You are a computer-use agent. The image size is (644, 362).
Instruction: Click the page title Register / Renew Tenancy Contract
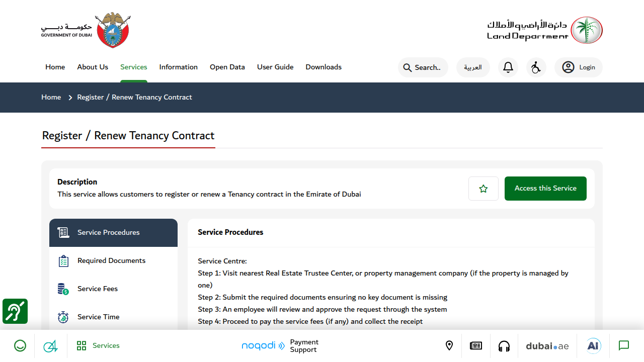(128, 136)
